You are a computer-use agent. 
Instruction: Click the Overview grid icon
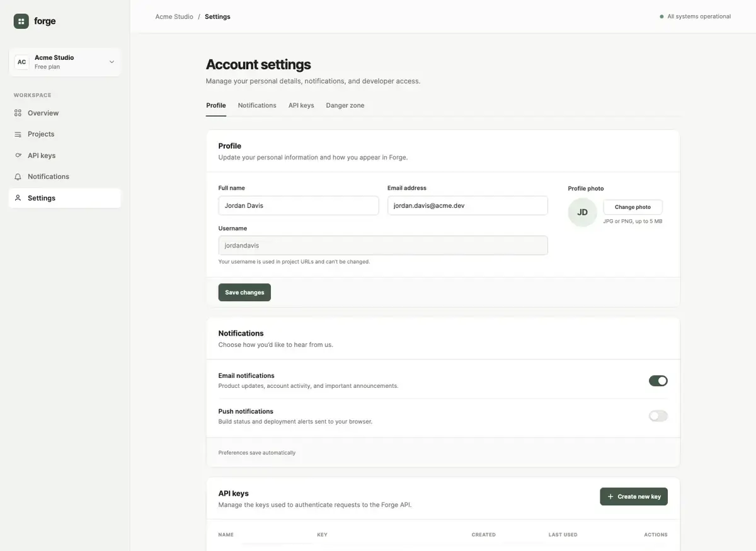point(18,113)
